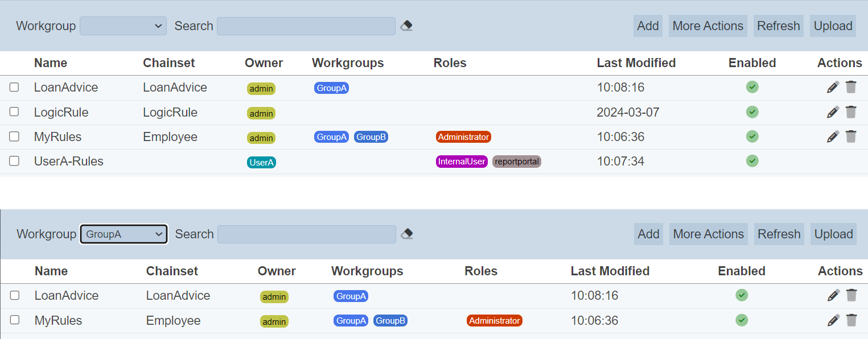868x339 pixels.
Task: Open the empty Workgroup dropdown
Action: tap(123, 26)
